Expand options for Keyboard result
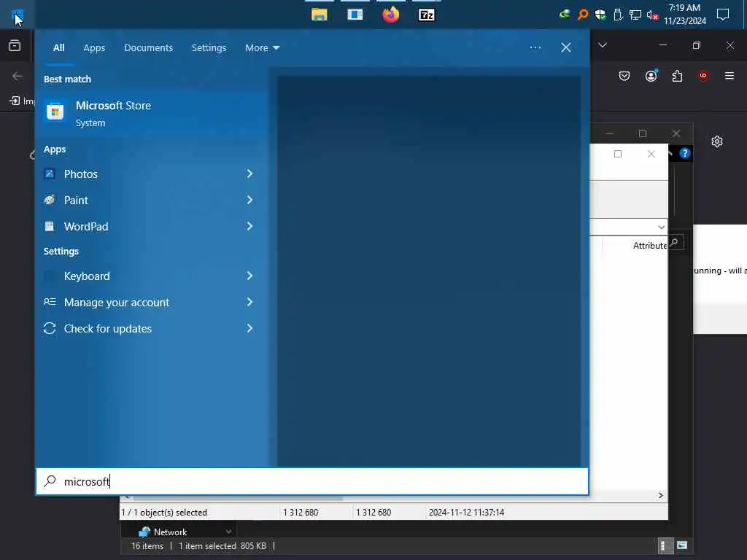The width and height of the screenshot is (747, 560). point(249,276)
